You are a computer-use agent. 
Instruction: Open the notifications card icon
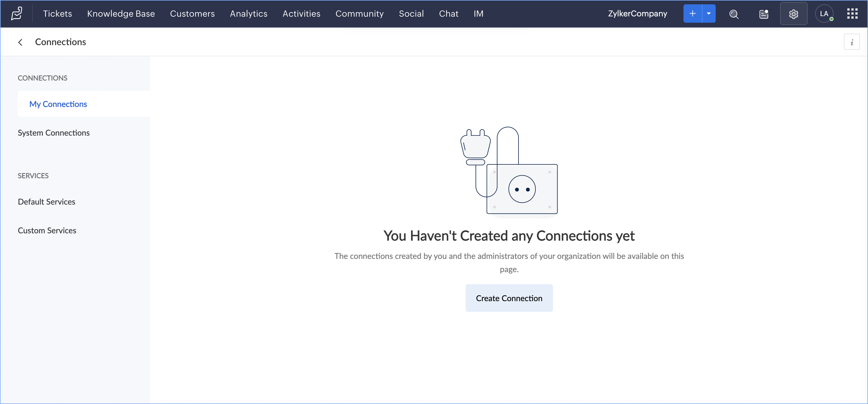tap(764, 14)
